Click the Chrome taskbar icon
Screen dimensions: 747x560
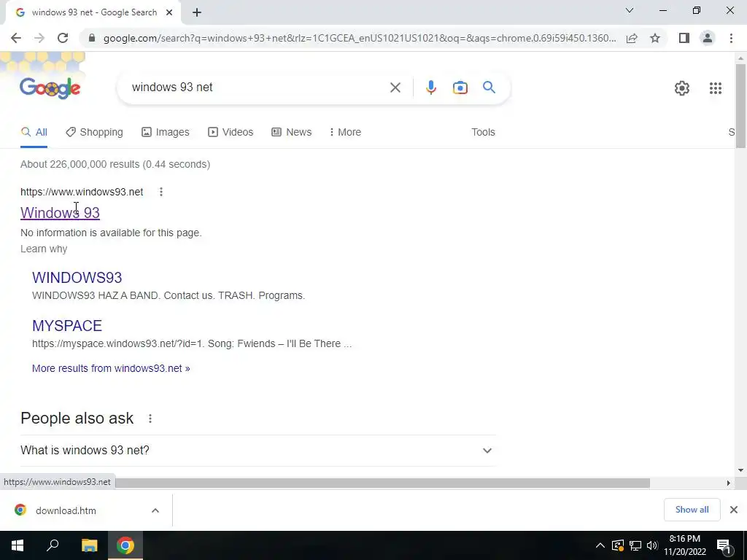(x=125, y=545)
